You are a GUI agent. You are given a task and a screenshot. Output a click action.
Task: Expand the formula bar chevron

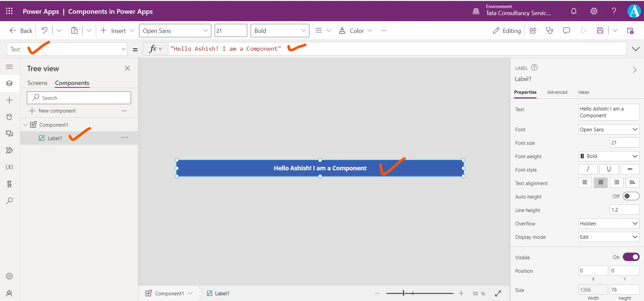(636, 49)
